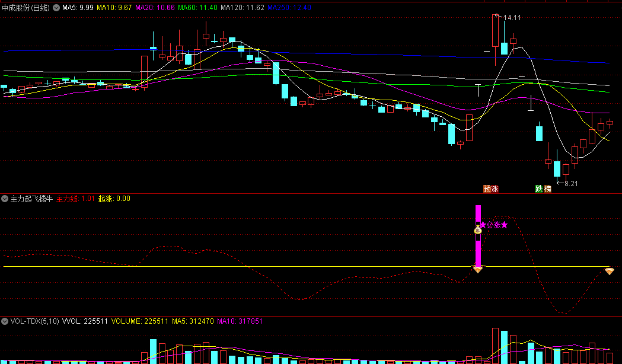Select the VVOL: 225511 value
This screenshot has height=364, width=622.
(85, 321)
